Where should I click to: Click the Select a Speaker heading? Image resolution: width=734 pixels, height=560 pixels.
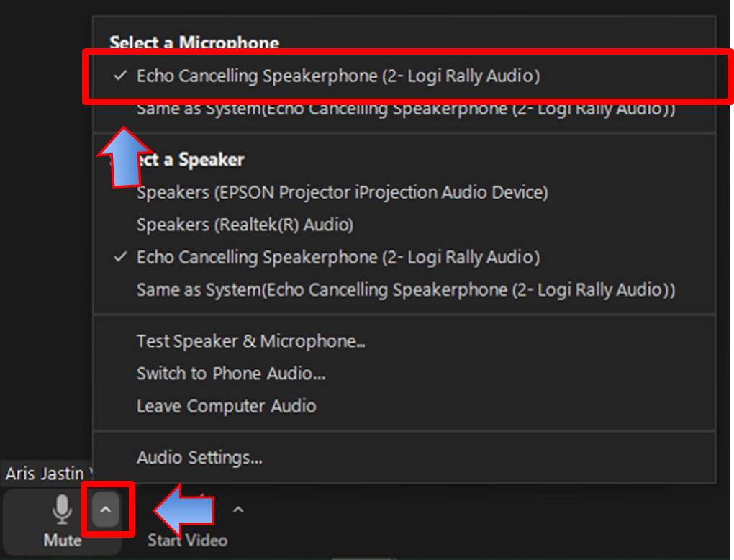click(x=190, y=160)
